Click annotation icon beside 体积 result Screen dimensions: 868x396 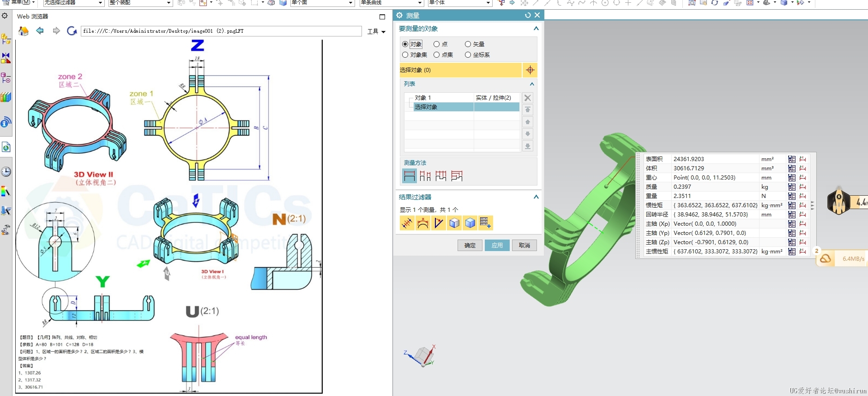point(803,168)
